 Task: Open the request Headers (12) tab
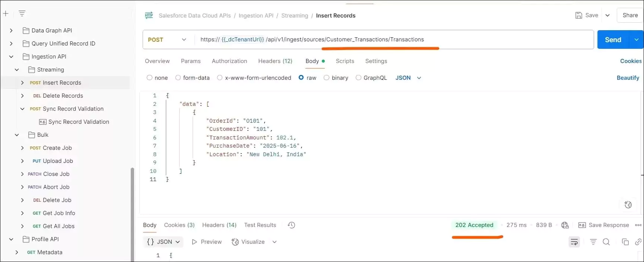[x=275, y=61]
